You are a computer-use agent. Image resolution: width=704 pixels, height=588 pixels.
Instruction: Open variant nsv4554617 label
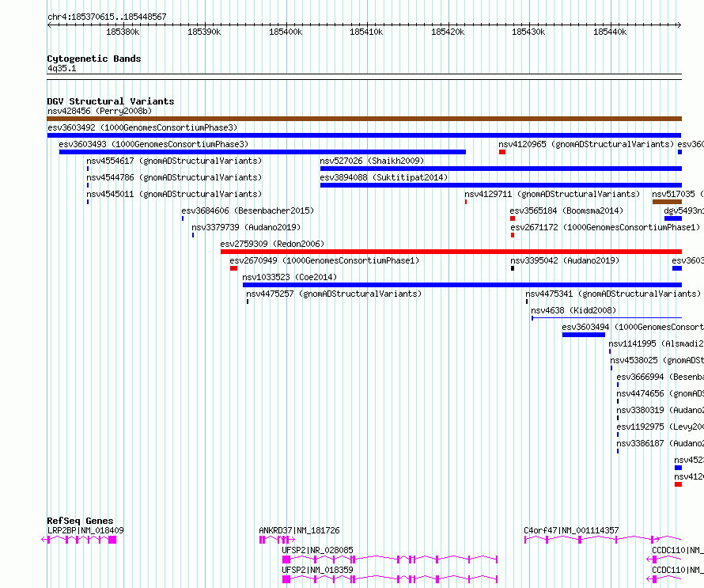[174, 161]
